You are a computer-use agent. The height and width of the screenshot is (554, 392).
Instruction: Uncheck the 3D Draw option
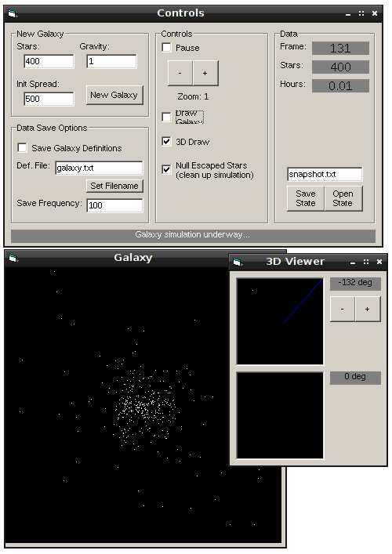click(166, 142)
